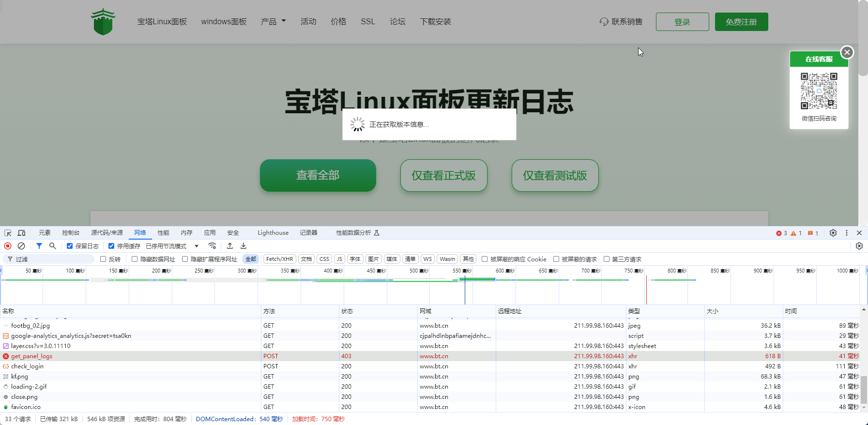Open the 宝塔Linux面板 nav link
Image resolution: width=868 pixels, height=425 pixels.
coord(162,22)
